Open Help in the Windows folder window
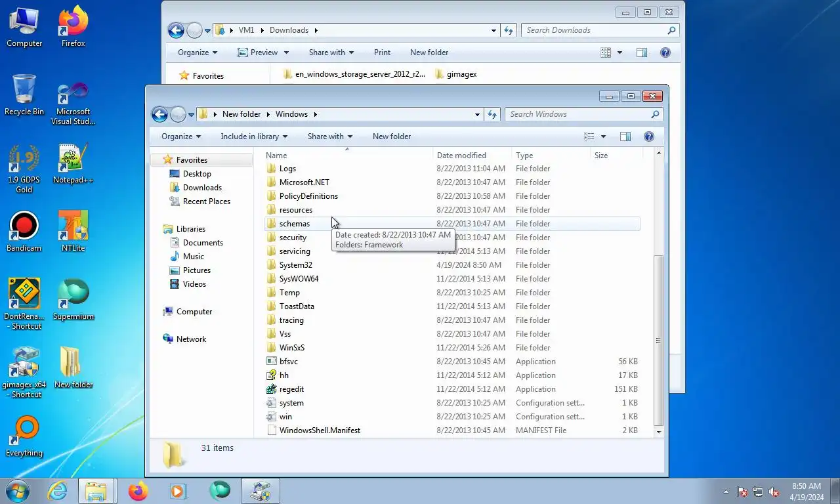840x504 pixels. 649,136
